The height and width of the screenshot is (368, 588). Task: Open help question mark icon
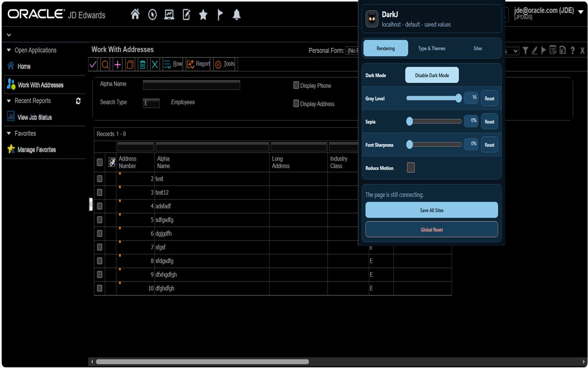(x=572, y=51)
